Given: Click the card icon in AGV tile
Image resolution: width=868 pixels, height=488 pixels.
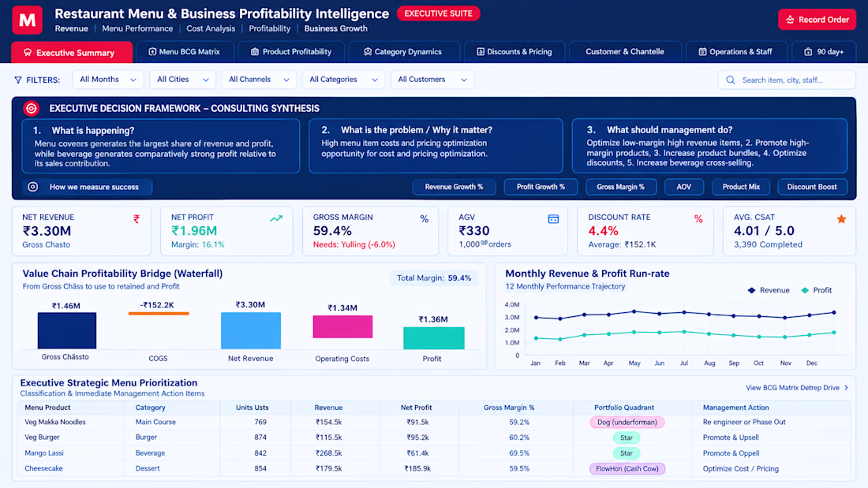Looking at the screenshot, I should 553,219.
